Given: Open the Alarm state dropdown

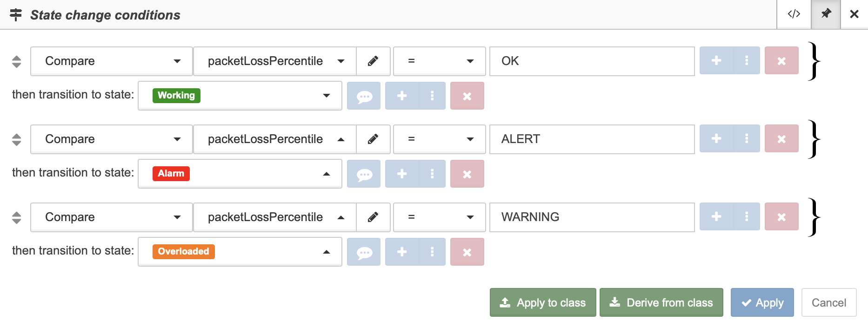Looking at the screenshot, I should pos(240,174).
